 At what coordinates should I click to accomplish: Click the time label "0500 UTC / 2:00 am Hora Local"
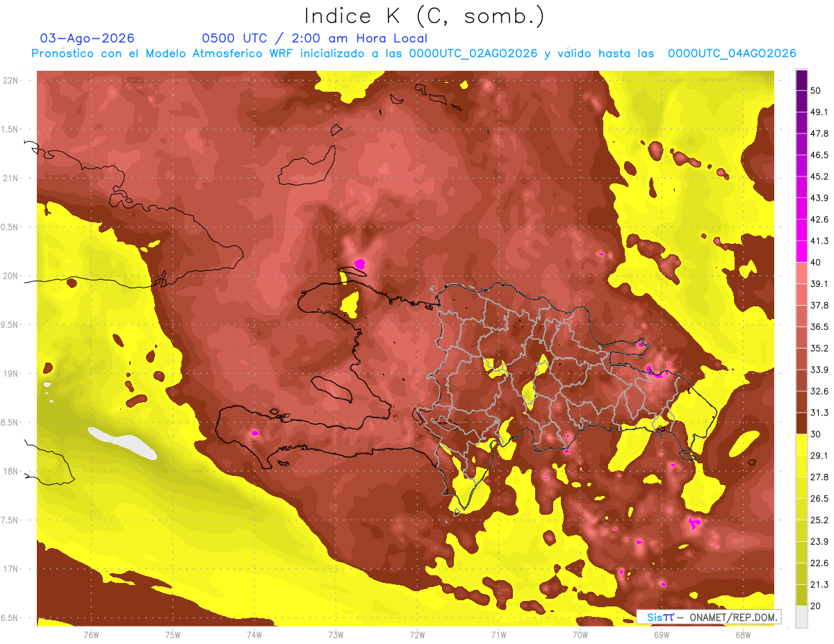(x=314, y=38)
